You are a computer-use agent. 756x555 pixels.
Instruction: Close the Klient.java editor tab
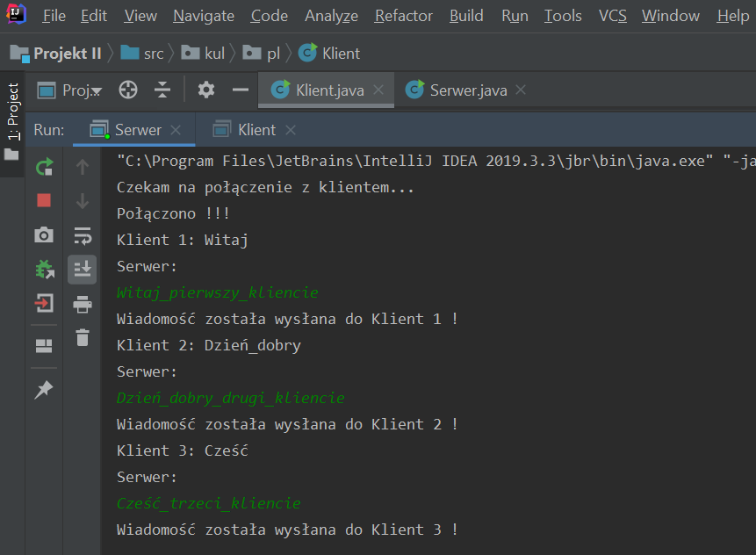pos(379,90)
